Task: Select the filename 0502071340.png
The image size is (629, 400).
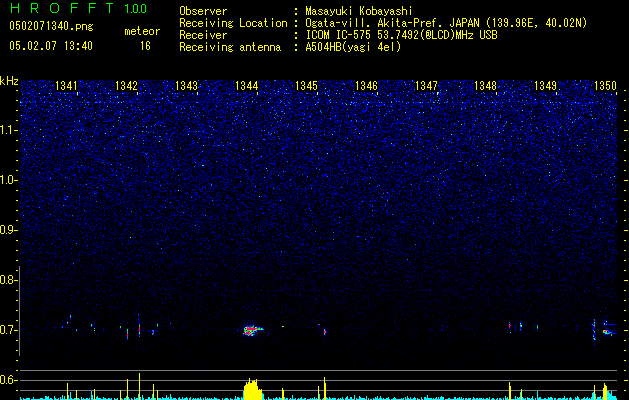Action: coord(51,26)
